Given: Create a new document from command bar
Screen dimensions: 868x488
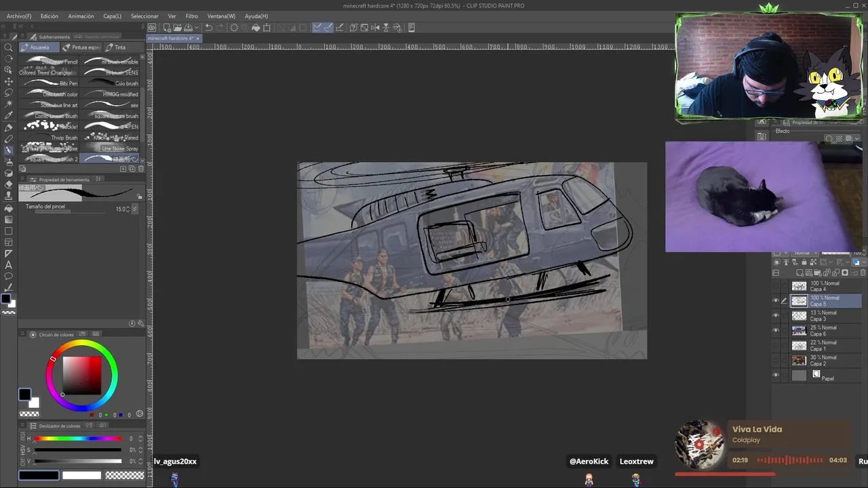Looking at the screenshot, I should [165, 28].
